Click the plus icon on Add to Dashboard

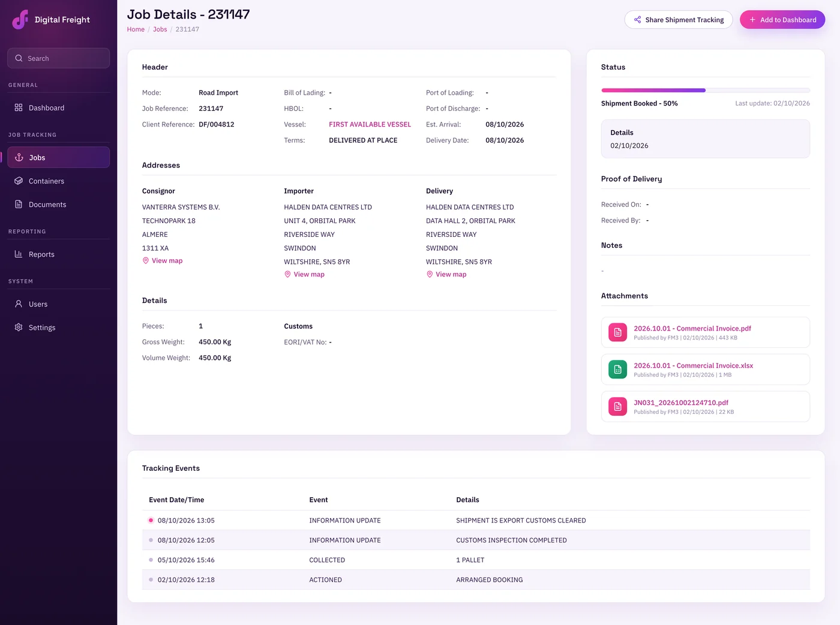tap(752, 20)
